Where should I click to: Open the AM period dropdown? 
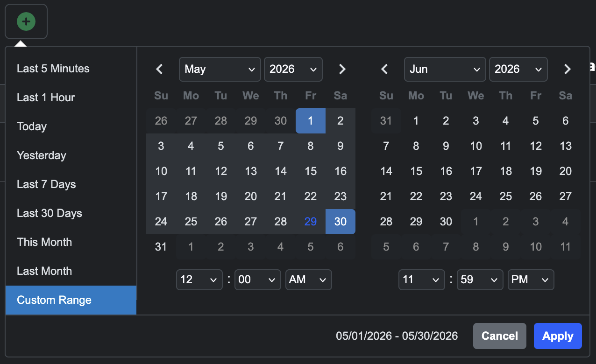coord(309,280)
